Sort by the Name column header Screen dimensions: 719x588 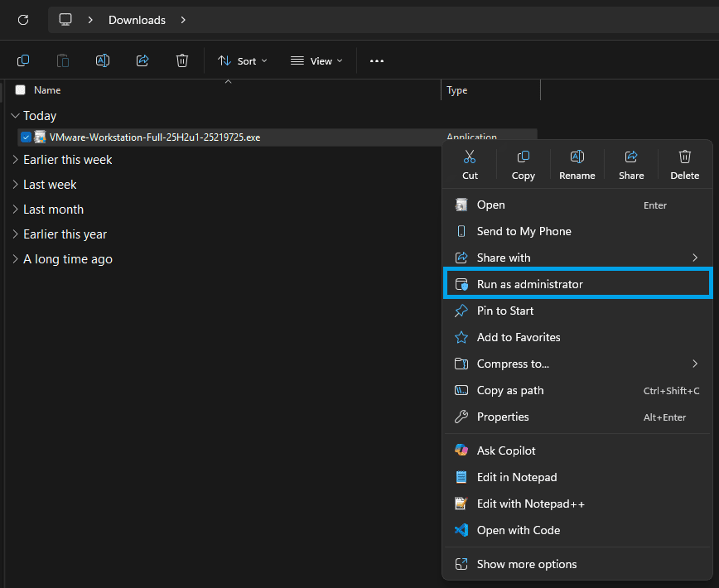(x=47, y=89)
